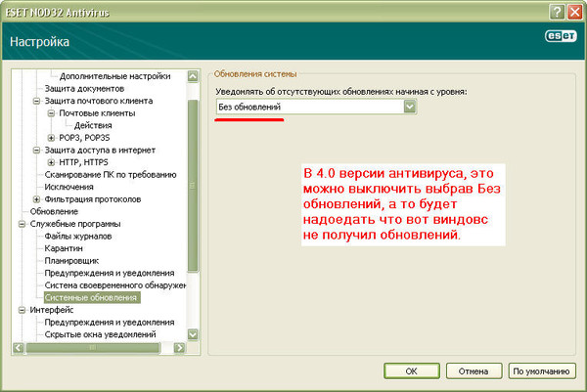Collapse the Защита почтового клиента node
587x392 pixels.
[x=36, y=101]
